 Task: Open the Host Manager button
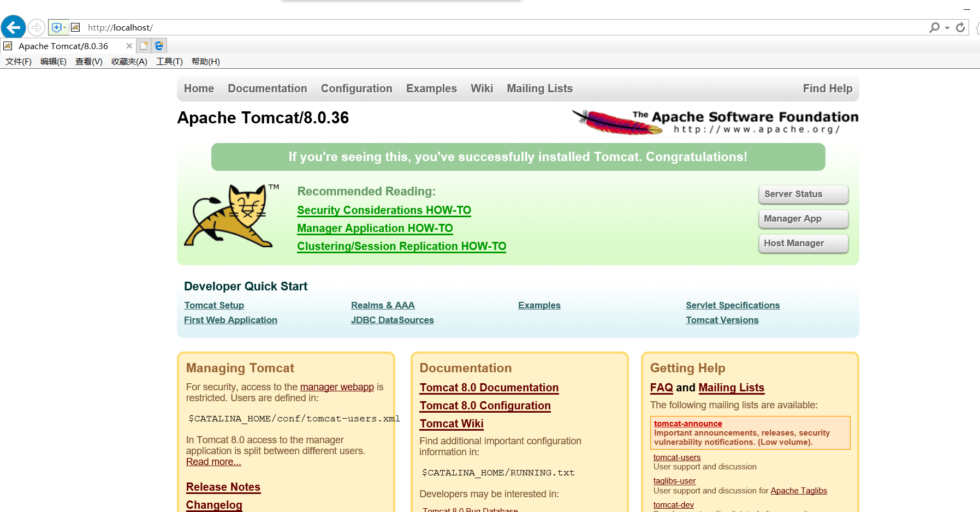click(x=804, y=243)
